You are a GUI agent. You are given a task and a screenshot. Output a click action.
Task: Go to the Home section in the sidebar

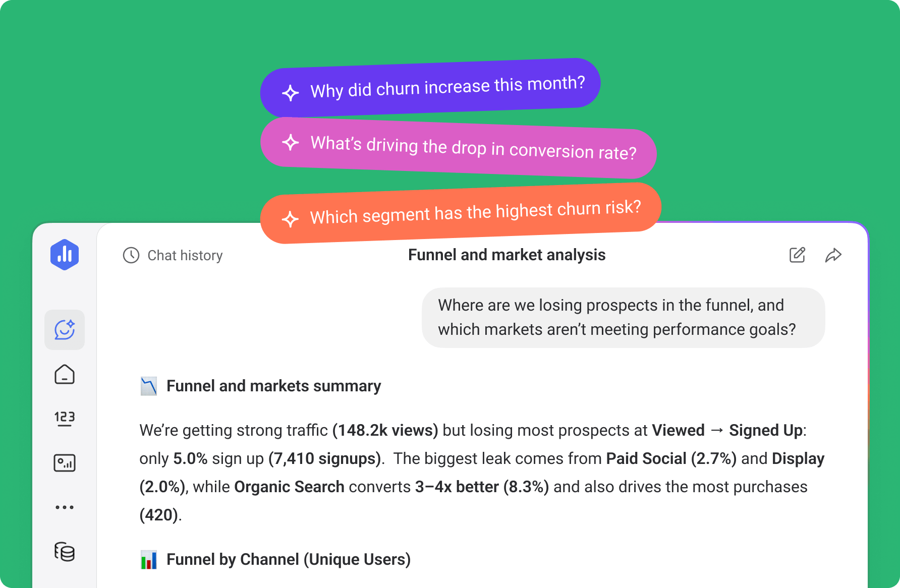64,374
